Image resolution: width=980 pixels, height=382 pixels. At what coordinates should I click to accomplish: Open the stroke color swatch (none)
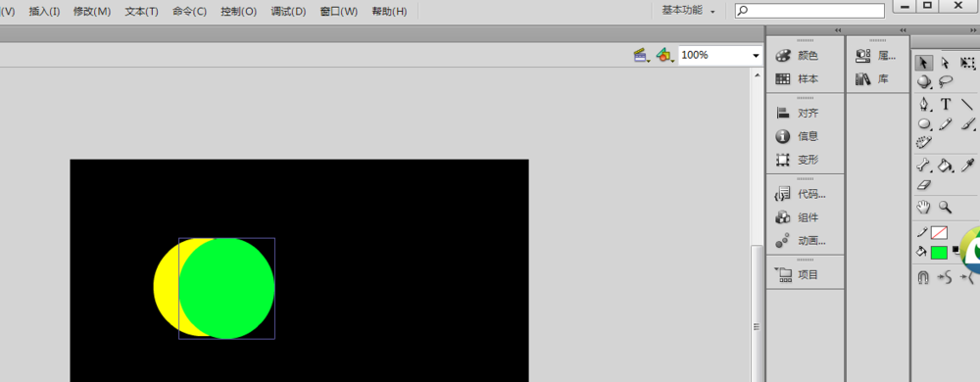click(940, 233)
